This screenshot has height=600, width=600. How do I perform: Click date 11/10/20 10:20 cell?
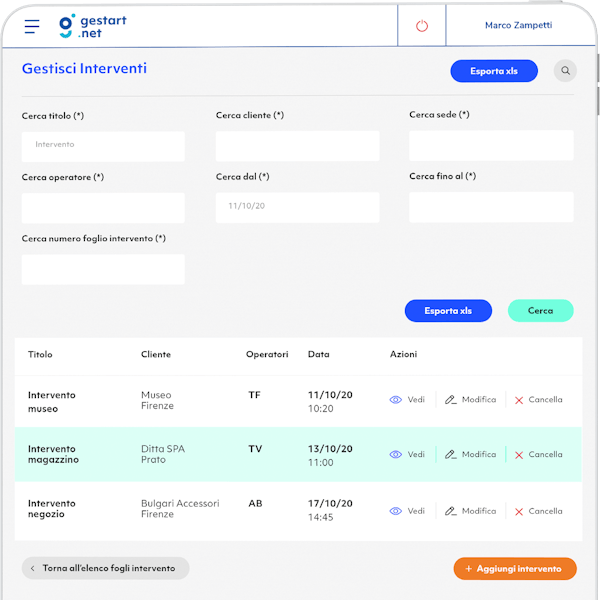[330, 402]
